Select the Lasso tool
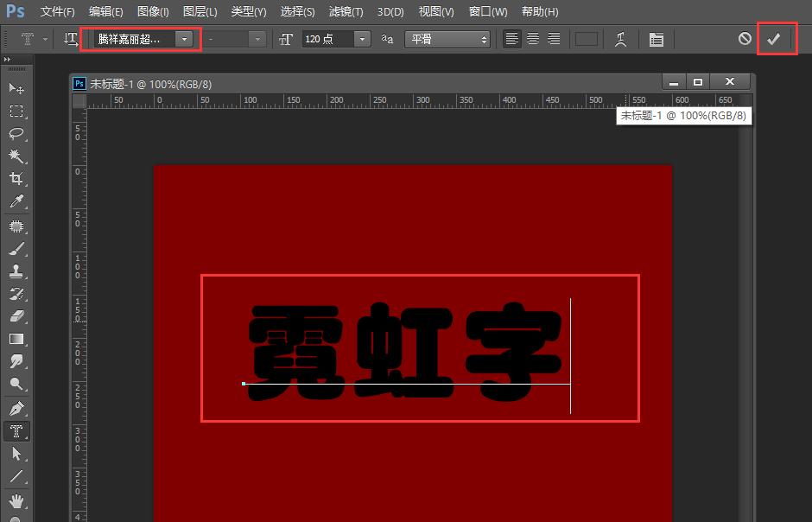Image resolution: width=812 pixels, height=522 pixels. click(15, 134)
